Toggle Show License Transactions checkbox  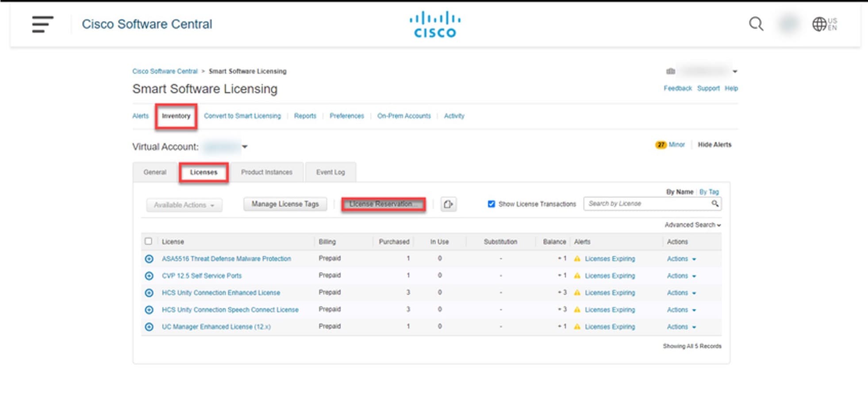click(x=491, y=204)
